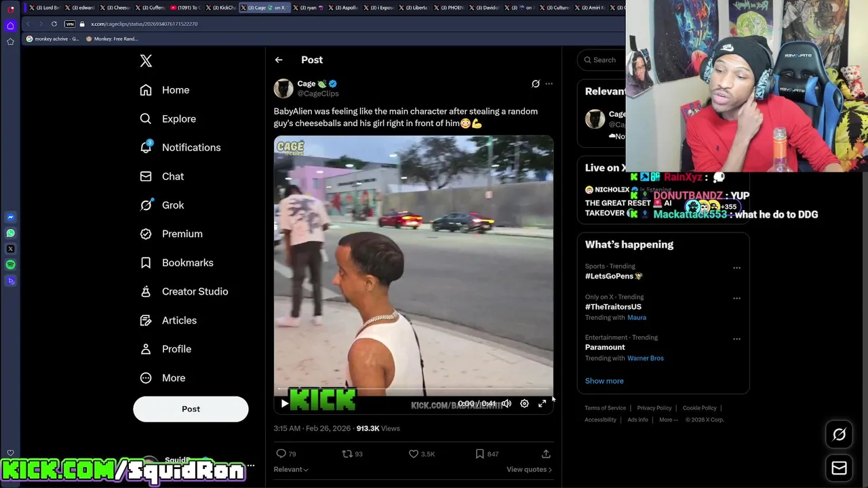This screenshot has height=488, width=868.
Task: Mute the video volume icon
Action: tap(507, 403)
